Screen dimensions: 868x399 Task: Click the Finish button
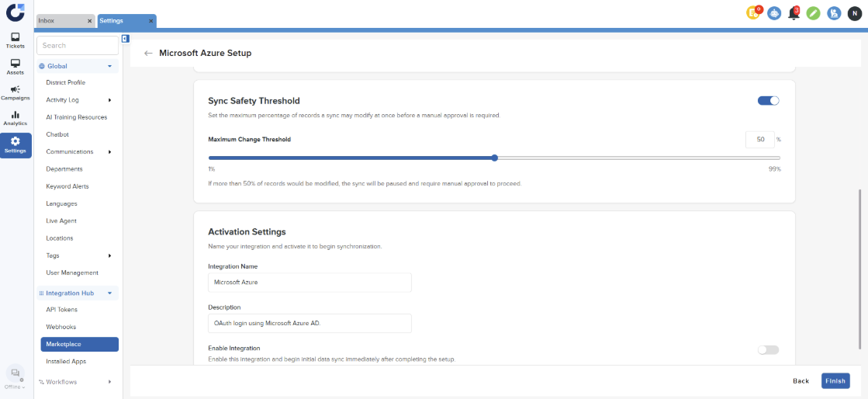[x=835, y=381]
